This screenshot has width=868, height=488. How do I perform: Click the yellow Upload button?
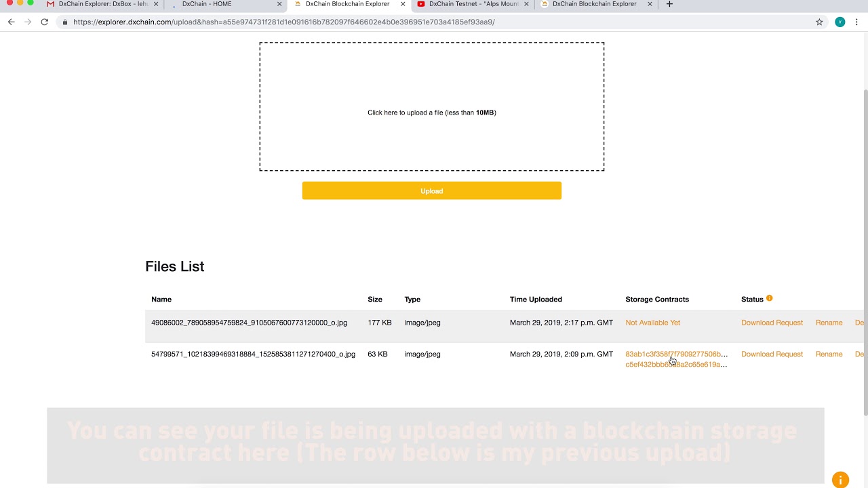(432, 190)
